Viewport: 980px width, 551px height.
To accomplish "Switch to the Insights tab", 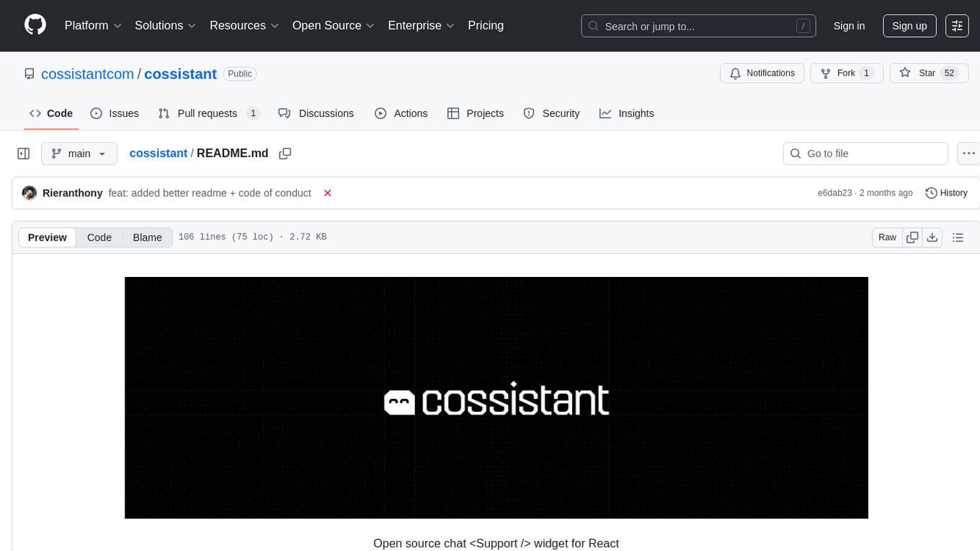I will (x=627, y=113).
